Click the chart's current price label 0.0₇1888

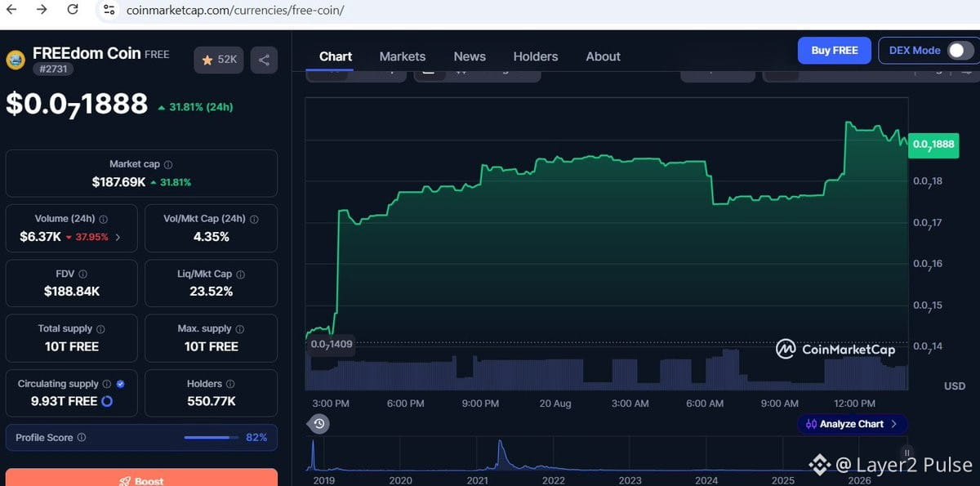pyautogui.click(x=933, y=144)
